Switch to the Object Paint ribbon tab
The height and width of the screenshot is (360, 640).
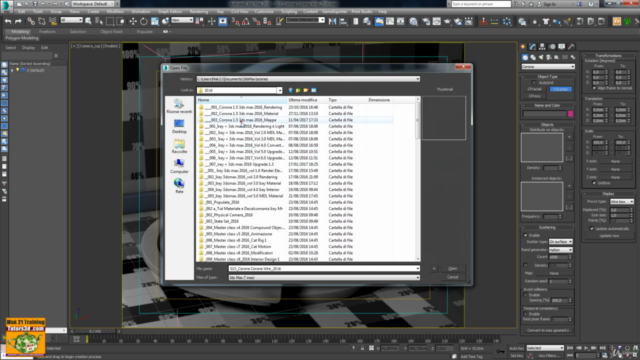(111, 31)
